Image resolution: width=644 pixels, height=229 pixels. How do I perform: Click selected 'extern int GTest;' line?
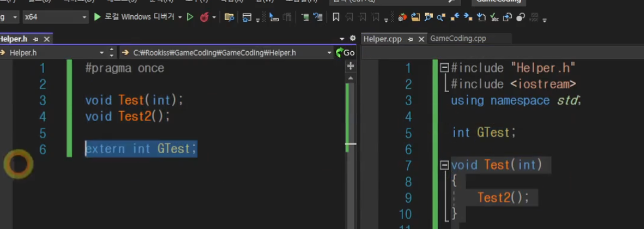142,149
